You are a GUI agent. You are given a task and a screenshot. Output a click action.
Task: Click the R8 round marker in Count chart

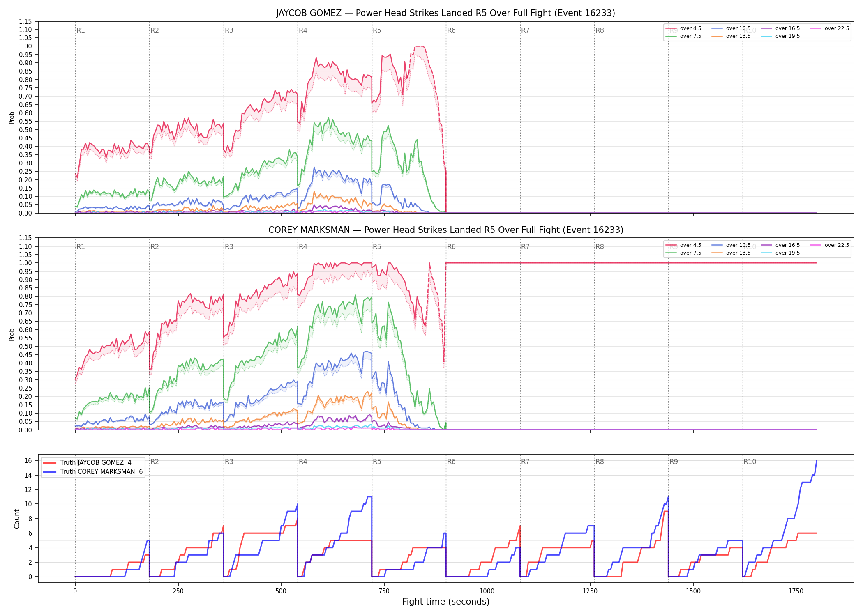[x=600, y=462]
